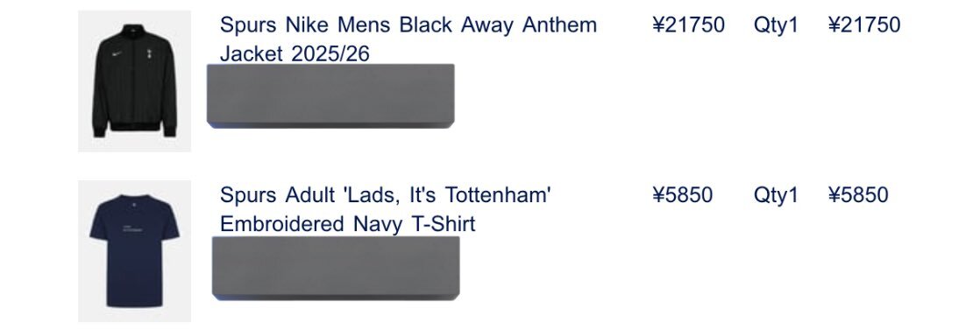The width and height of the screenshot is (980, 330).
Task: Open 'Spurs Nike Mens Black Away Anthem' title link
Action: point(408,25)
